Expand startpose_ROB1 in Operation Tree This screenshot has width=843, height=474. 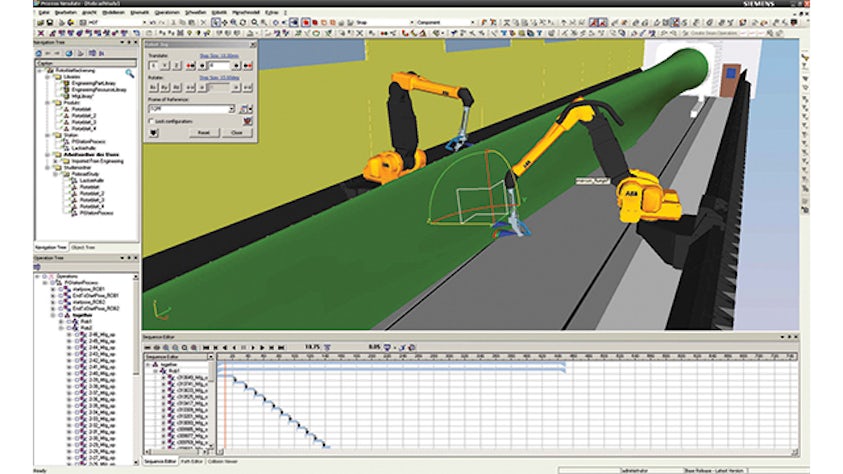(x=53, y=289)
